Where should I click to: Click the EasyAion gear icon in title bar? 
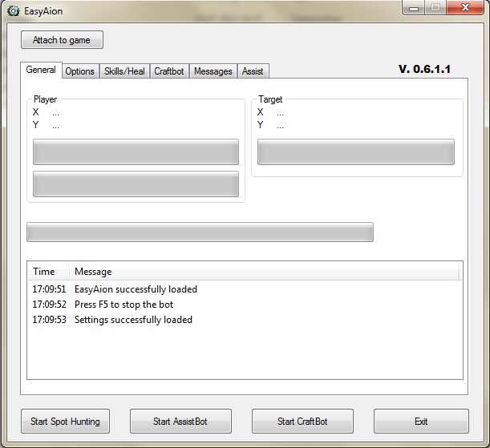pyautogui.click(x=13, y=10)
